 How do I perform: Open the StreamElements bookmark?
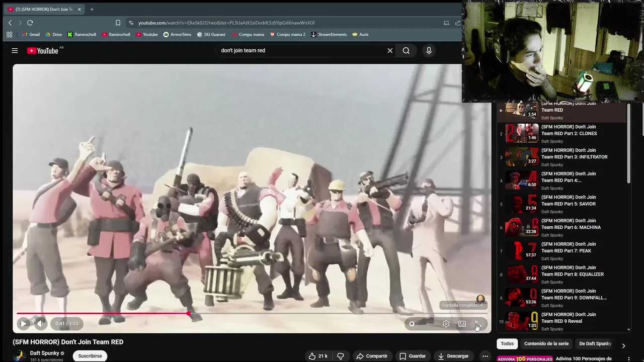pos(329,35)
